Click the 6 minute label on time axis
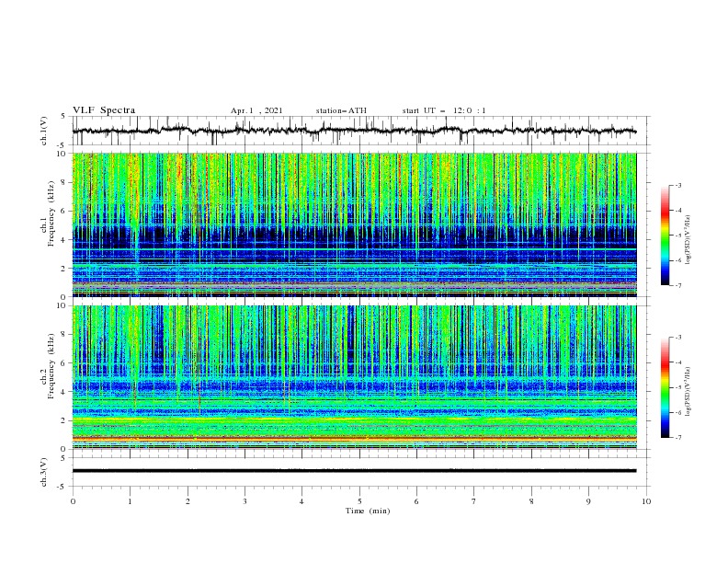 point(416,501)
